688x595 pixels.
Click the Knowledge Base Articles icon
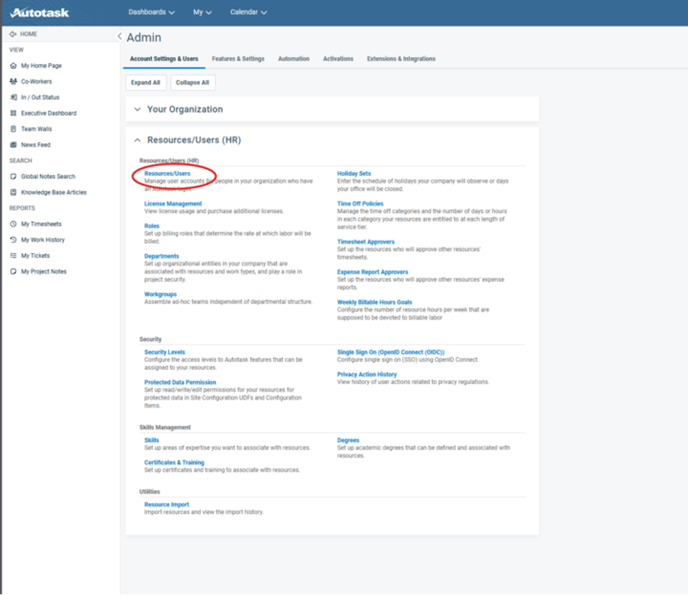click(13, 192)
